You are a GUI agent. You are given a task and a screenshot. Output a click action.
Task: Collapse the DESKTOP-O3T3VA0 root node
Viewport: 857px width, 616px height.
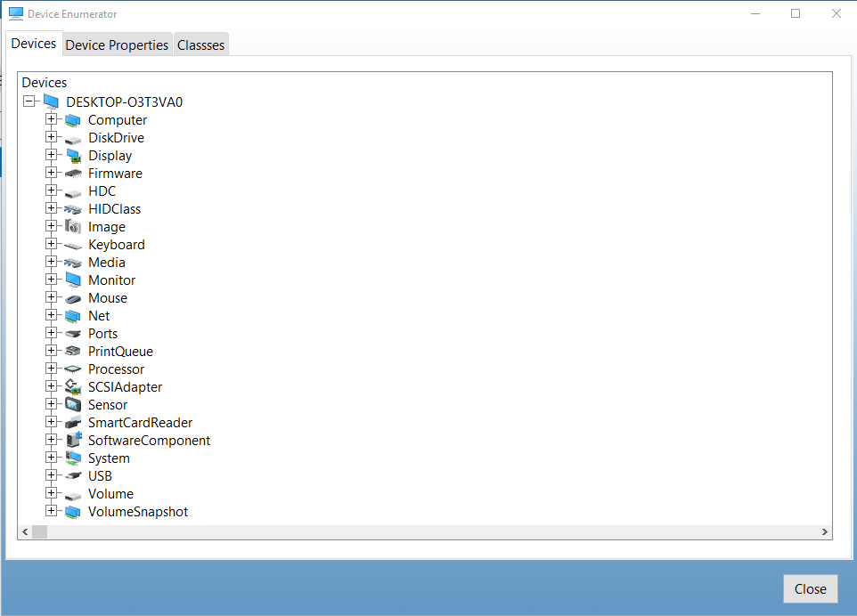[29, 101]
